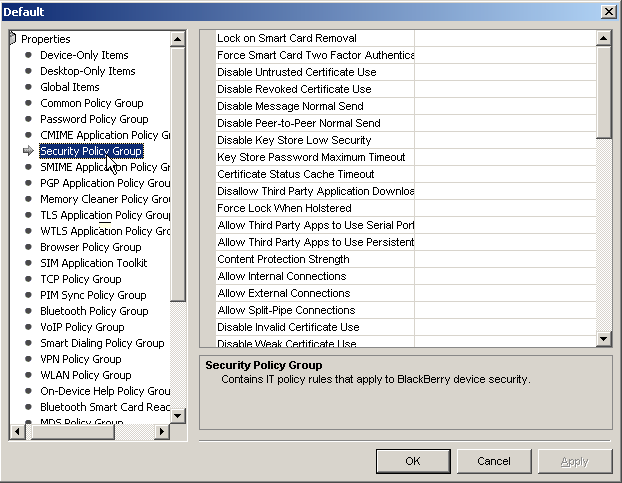Edit value for Content Protection Strength
The image size is (622, 483).
pos(505,259)
